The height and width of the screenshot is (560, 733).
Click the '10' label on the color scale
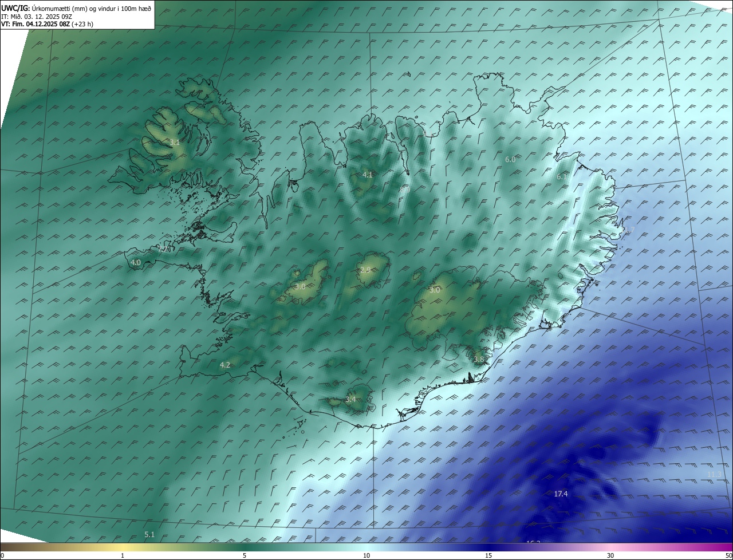366,555
